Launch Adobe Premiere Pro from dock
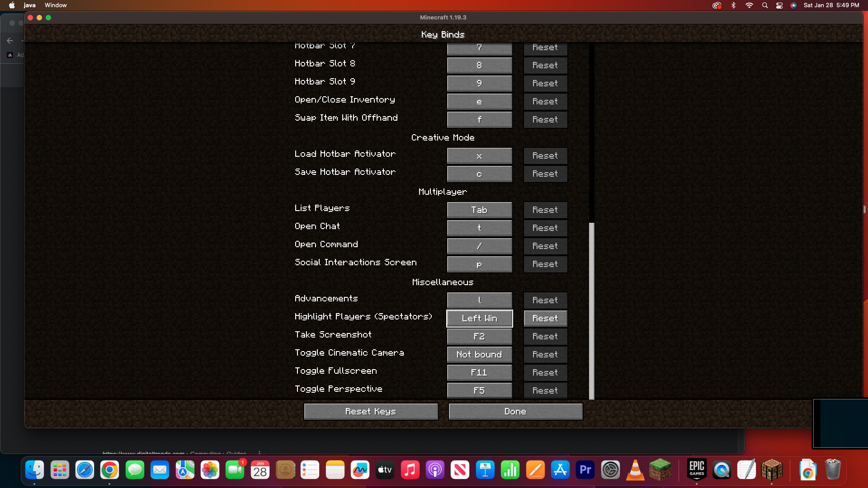The height and width of the screenshot is (488, 868). click(x=585, y=470)
